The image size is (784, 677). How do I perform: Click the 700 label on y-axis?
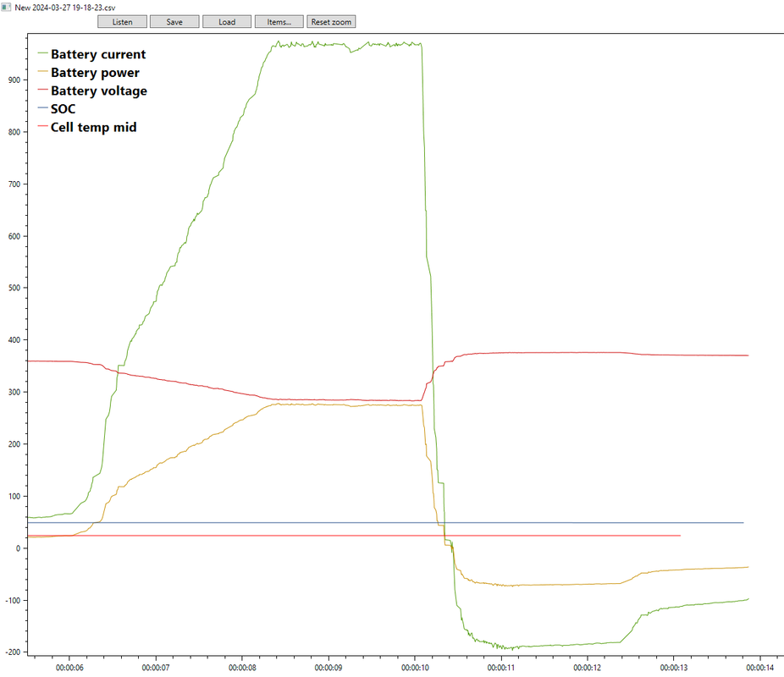coord(14,184)
